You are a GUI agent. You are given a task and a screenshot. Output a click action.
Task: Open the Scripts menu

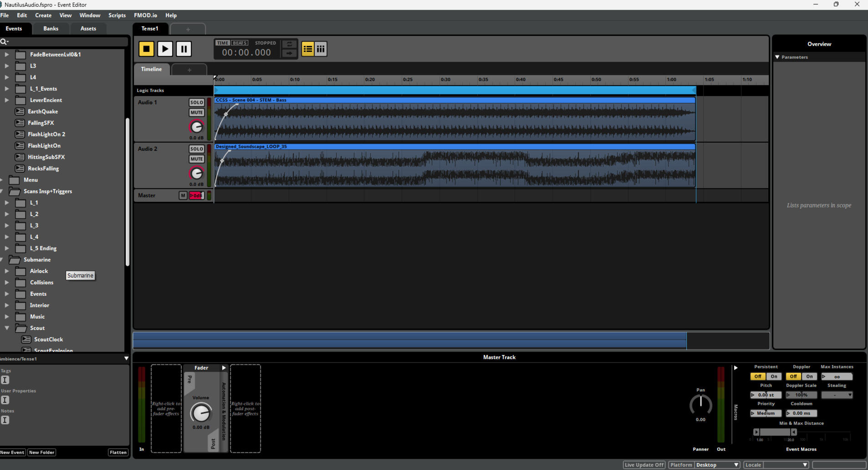(x=117, y=15)
